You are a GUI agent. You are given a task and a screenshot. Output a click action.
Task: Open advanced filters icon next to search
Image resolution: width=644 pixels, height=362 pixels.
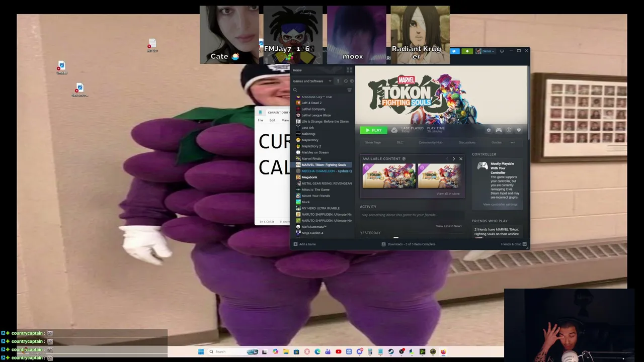click(x=350, y=90)
